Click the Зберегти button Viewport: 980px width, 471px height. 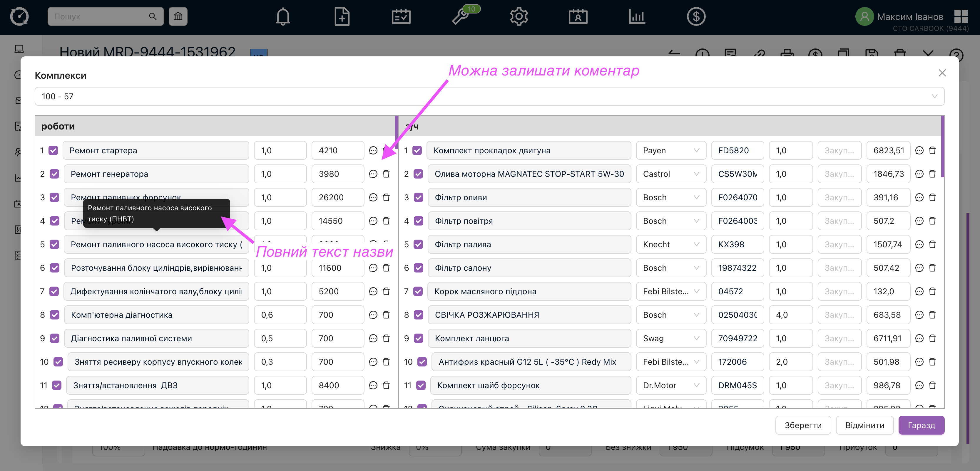[803, 425]
